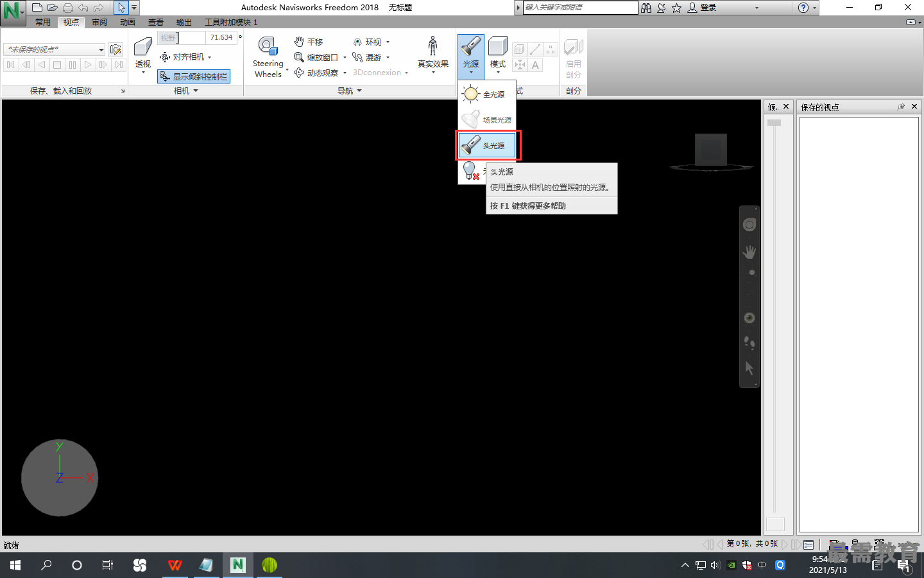Click the play forward animation button
Image resolution: width=924 pixels, height=578 pixels.
[x=88, y=65]
